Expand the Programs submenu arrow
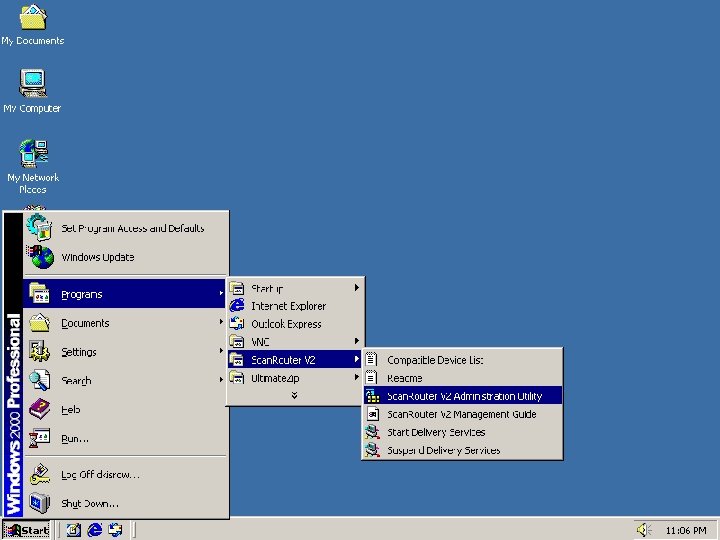720x540 pixels. [x=221, y=293]
